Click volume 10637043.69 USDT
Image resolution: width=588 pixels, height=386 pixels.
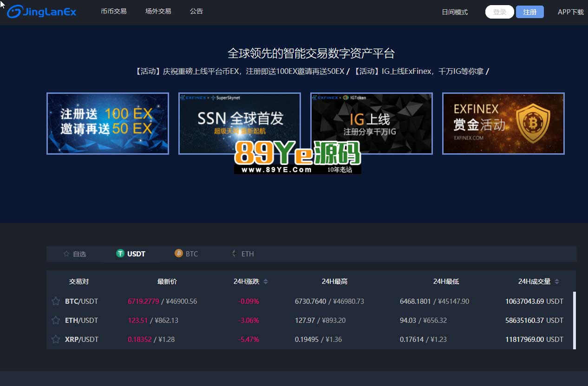coord(534,301)
